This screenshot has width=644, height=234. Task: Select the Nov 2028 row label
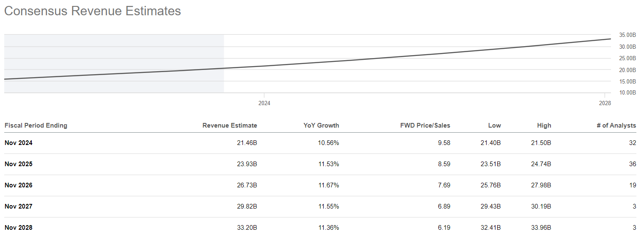(x=19, y=228)
